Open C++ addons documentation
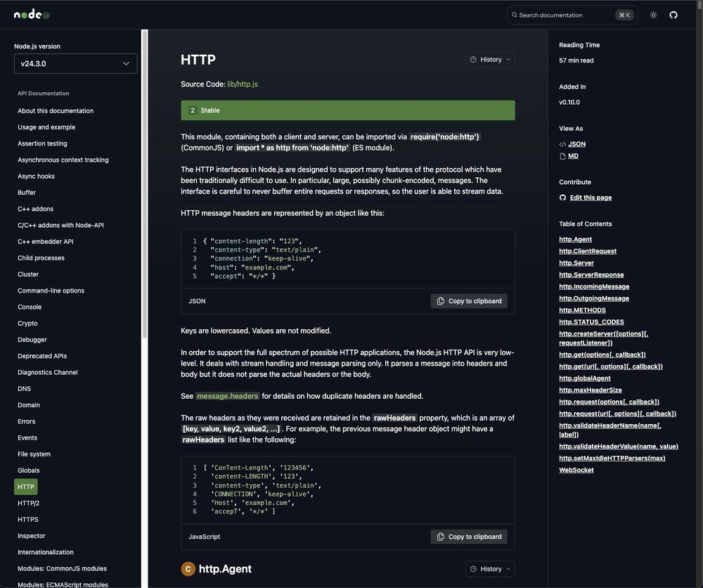The image size is (703, 588). (x=35, y=209)
